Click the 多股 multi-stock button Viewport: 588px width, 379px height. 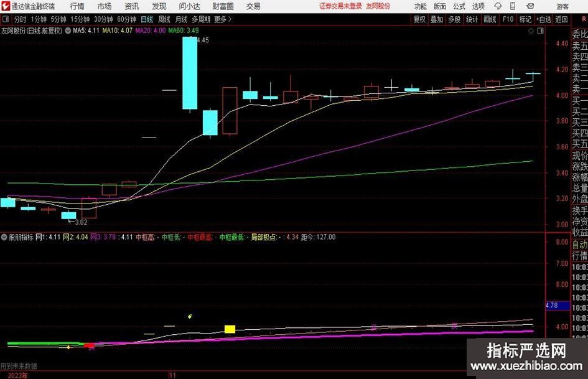pos(454,19)
